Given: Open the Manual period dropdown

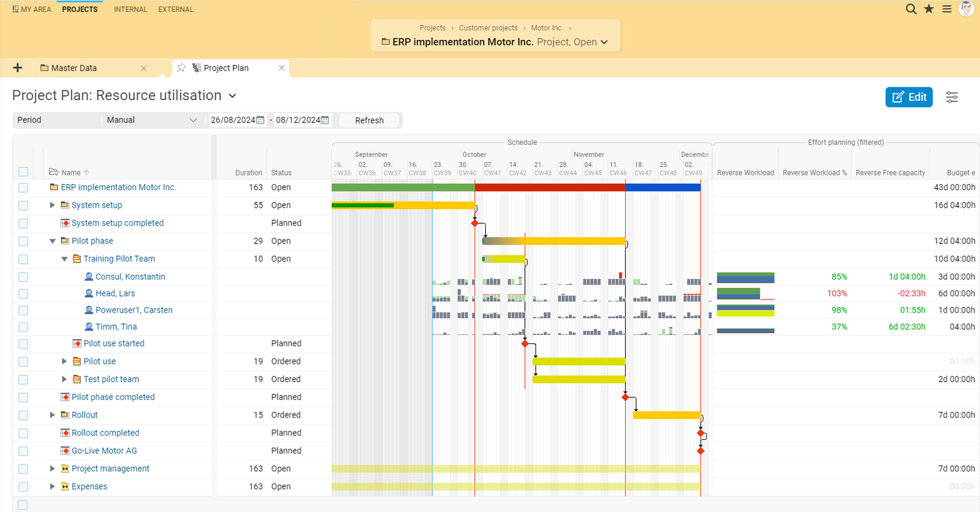Looking at the screenshot, I should pyautogui.click(x=152, y=120).
